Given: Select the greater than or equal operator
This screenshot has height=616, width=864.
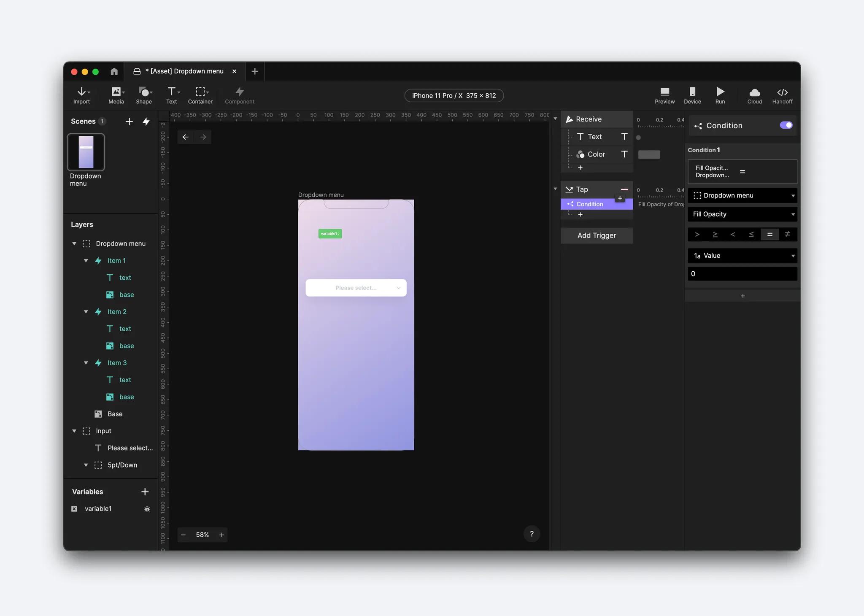Looking at the screenshot, I should click(715, 234).
